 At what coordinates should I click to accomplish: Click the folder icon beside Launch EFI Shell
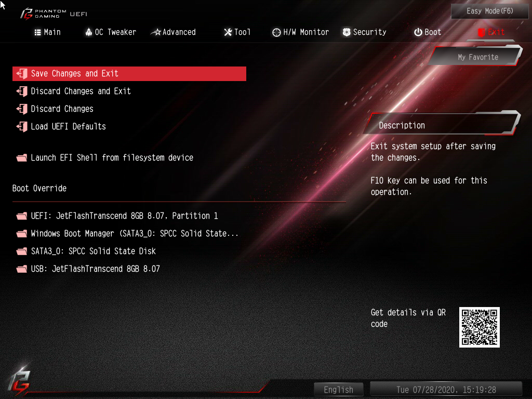pyautogui.click(x=22, y=158)
